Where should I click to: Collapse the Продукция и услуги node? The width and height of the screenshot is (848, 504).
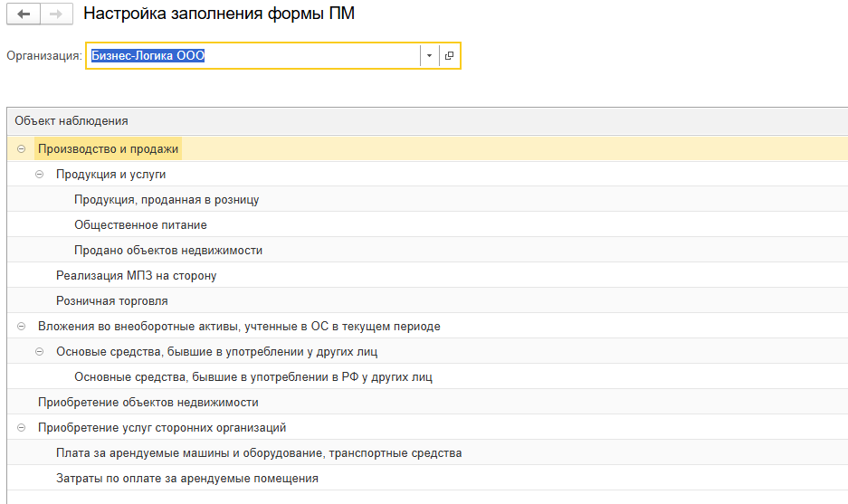pos(40,174)
